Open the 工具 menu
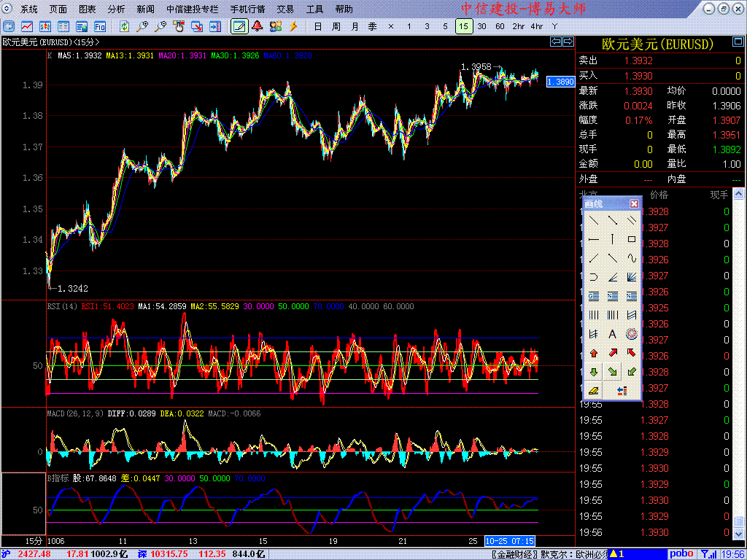This screenshot has height=560, width=747. click(314, 9)
